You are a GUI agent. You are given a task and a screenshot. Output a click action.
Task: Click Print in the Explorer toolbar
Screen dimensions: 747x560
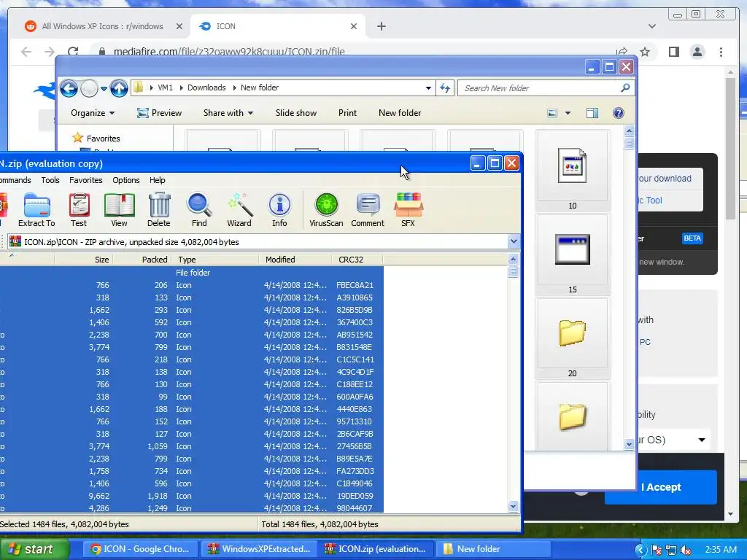pyautogui.click(x=347, y=113)
